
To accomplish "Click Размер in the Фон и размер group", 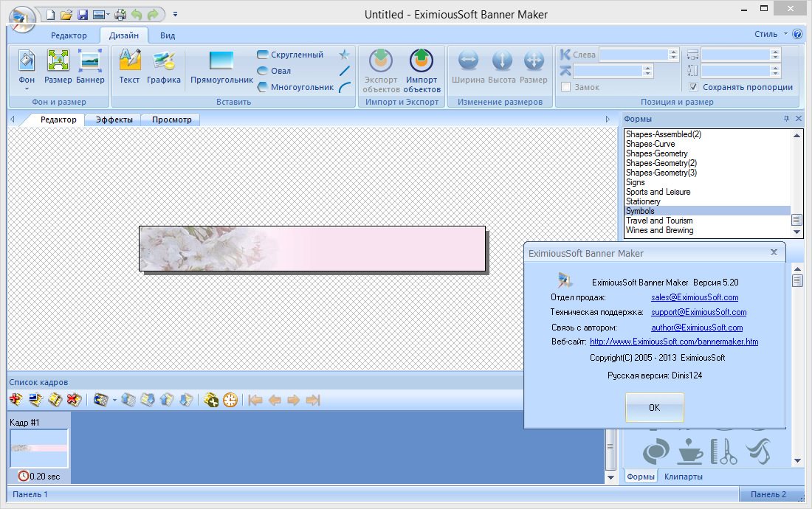I will (58, 66).
